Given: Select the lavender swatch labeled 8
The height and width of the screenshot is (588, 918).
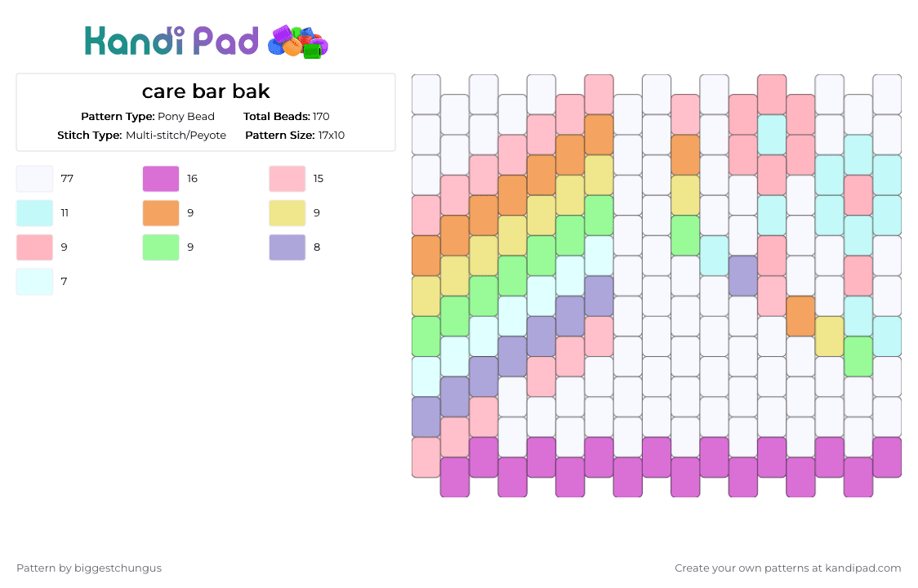Looking at the screenshot, I should pyautogui.click(x=287, y=247).
